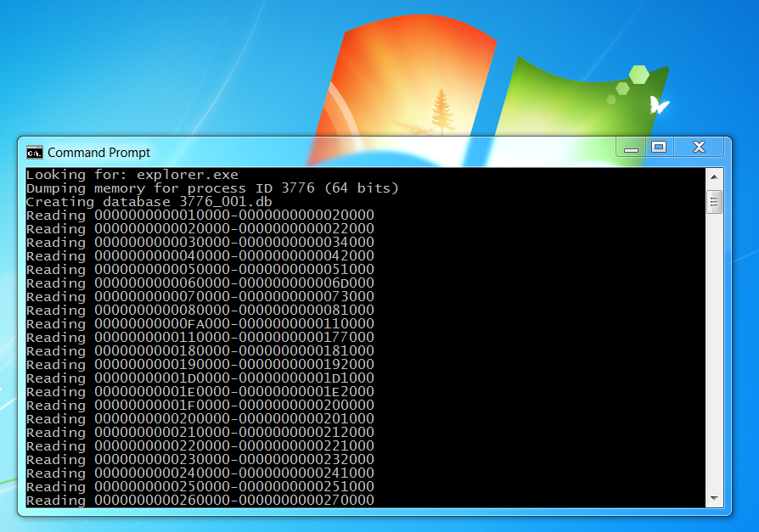Click the row reading 0000000000260000-0000000000270000
The height and width of the screenshot is (532, 759).
click(200, 500)
